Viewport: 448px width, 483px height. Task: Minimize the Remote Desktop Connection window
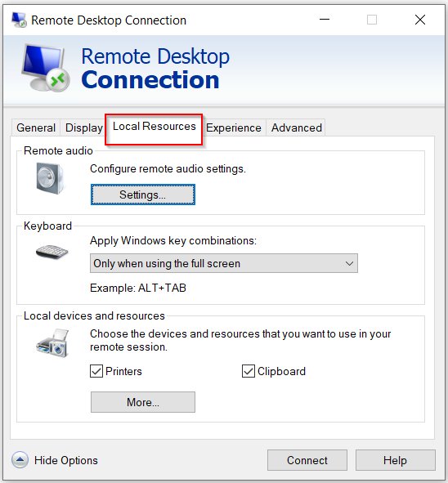(x=325, y=20)
